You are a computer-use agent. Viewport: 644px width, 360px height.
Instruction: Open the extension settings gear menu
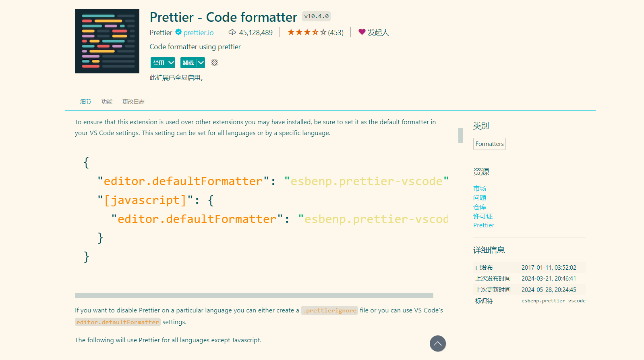click(214, 62)
